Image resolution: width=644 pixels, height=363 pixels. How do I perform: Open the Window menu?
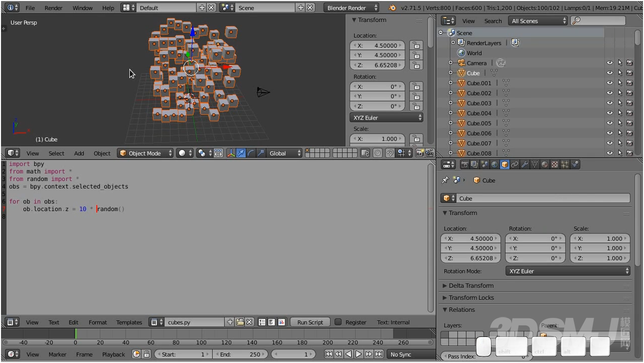point(83,8)
